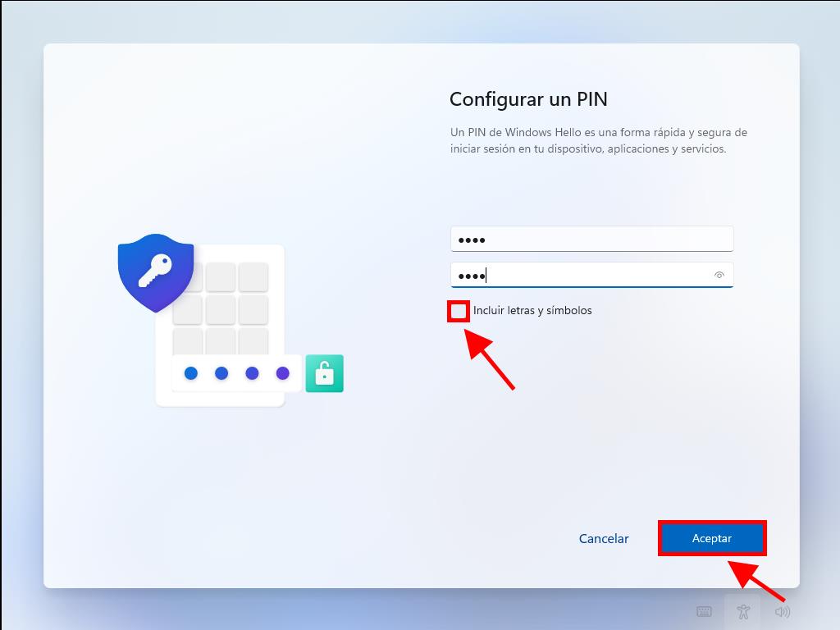This screenshot has height=630, width=840.
Task: Open the on-screen keyboard icon
Action: coord(704,611)
